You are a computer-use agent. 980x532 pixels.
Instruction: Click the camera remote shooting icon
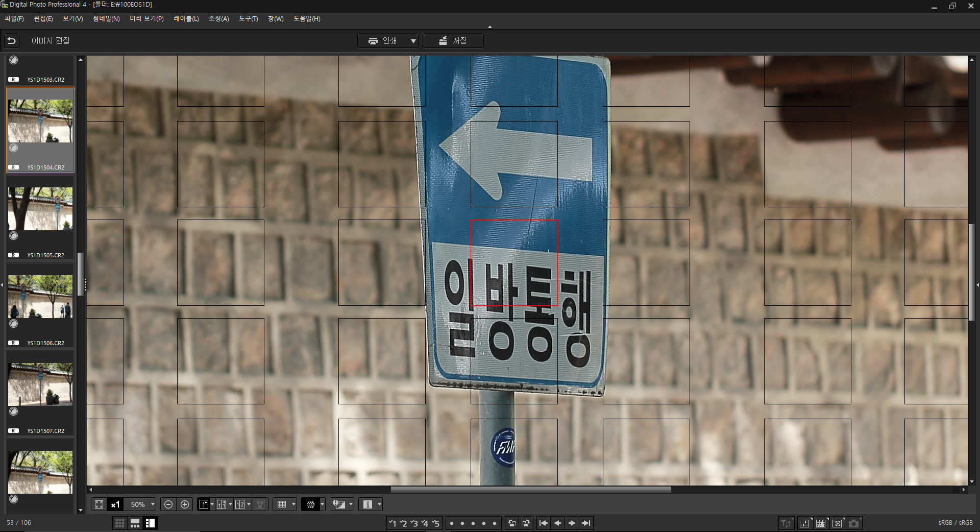[x=853, y=523]
